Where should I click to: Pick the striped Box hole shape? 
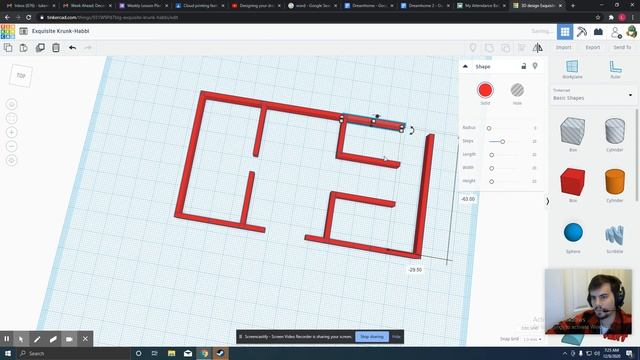click(573, 131)
